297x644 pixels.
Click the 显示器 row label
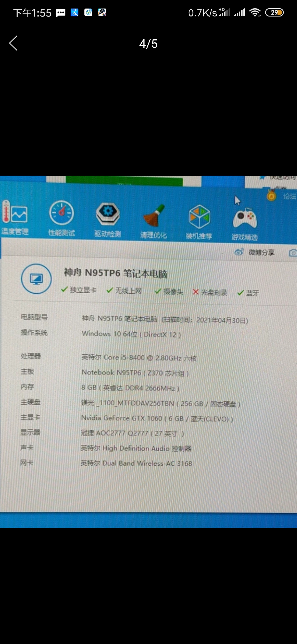tap(30, 432)
